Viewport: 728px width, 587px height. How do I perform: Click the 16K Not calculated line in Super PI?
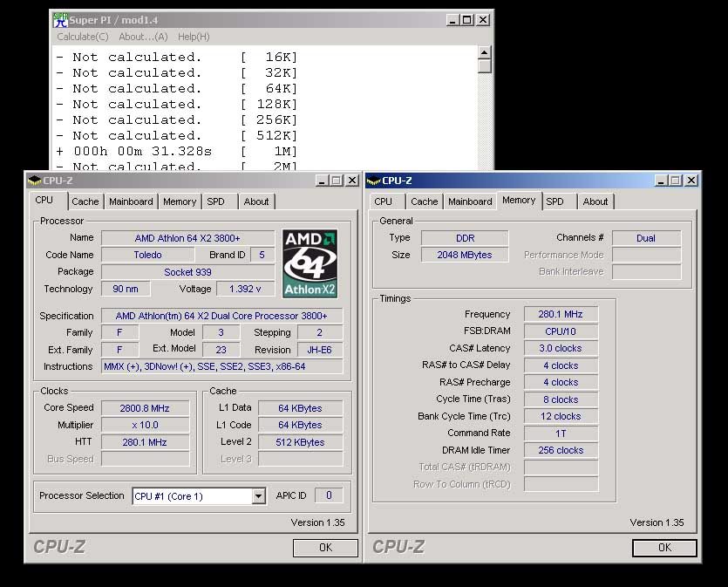(x=176, y=57)
